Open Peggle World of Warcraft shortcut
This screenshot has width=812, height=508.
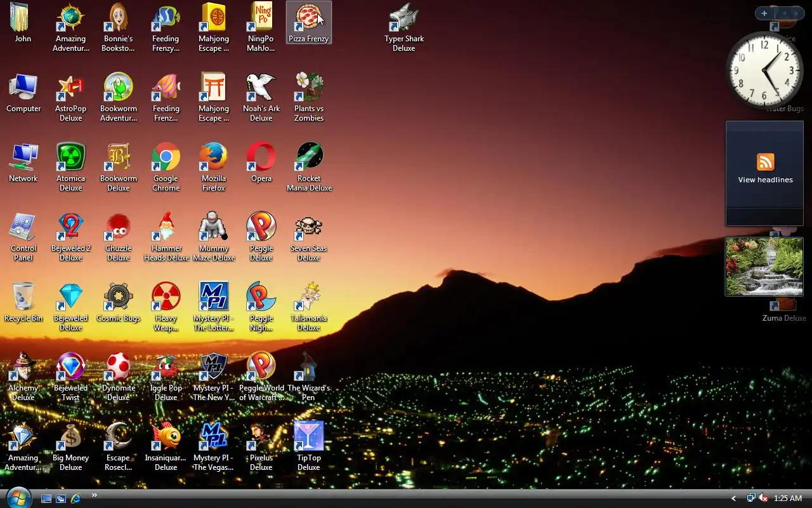pos(261,377)
